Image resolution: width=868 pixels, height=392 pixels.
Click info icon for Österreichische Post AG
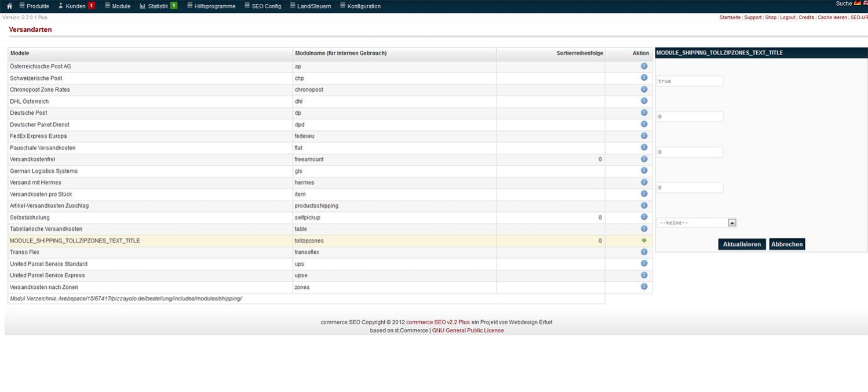tap(644, 66)
